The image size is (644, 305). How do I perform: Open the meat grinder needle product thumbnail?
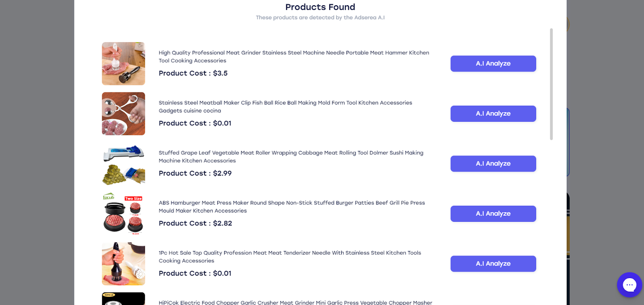[123, 63]
